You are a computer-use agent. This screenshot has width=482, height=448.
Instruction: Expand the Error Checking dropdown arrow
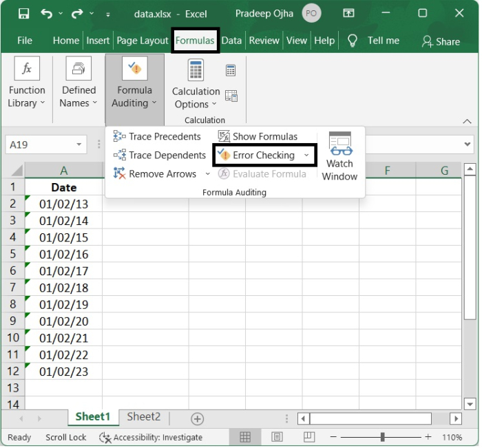click(x=306, y=155)
